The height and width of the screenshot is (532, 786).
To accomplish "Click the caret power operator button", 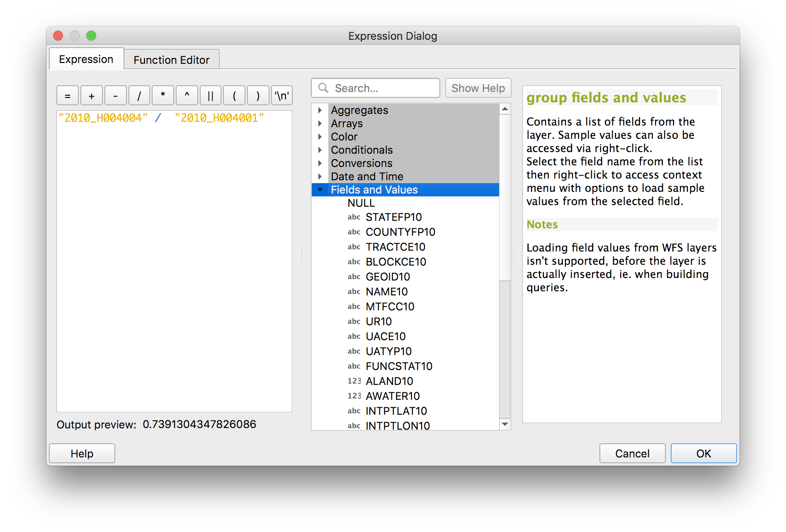I will (x=187, y=96).
